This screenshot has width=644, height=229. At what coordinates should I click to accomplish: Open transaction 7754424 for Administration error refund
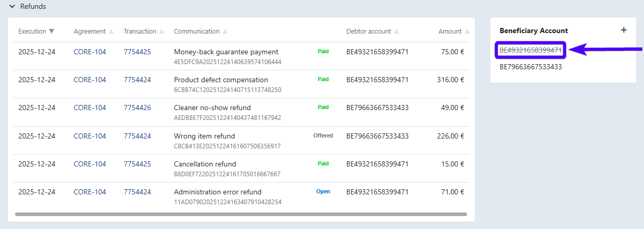click(x=137, y=192)
